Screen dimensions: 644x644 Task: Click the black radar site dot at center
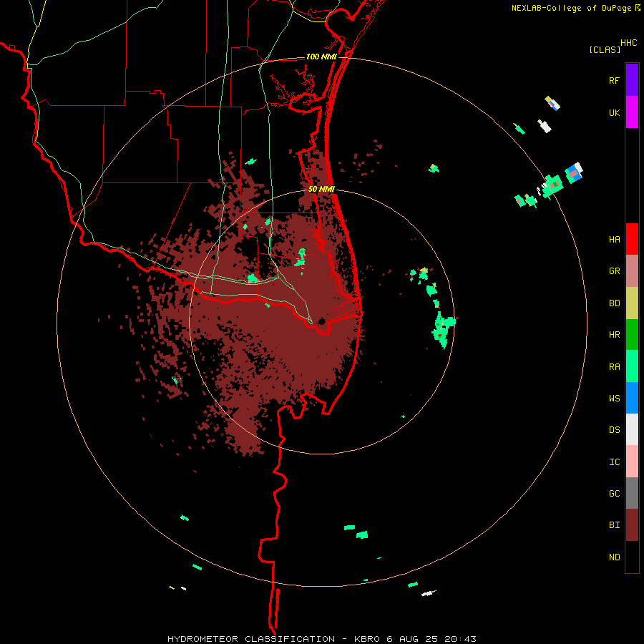321,321
